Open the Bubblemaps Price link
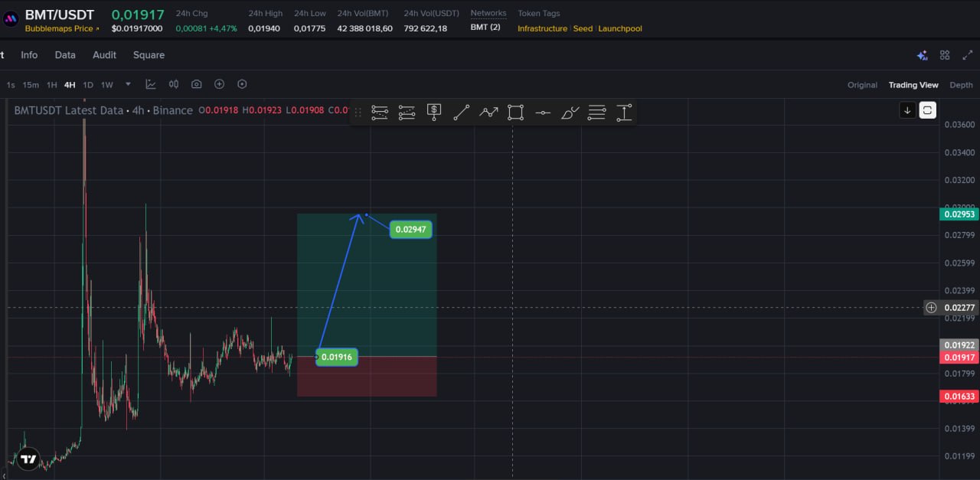The width and height of the screenshot is (980, 480). pos(62,28)
